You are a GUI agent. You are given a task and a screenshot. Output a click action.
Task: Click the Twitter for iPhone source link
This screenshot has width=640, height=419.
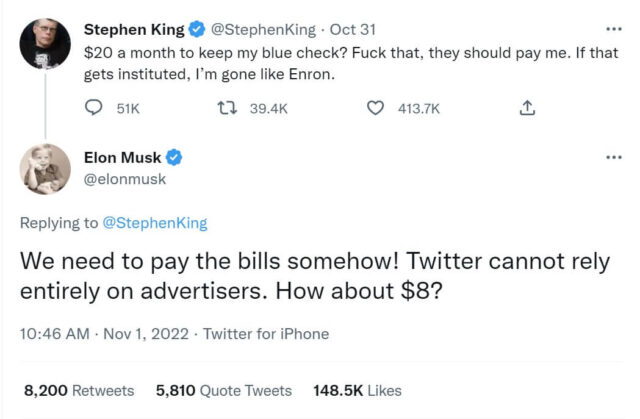click(265, 333)
